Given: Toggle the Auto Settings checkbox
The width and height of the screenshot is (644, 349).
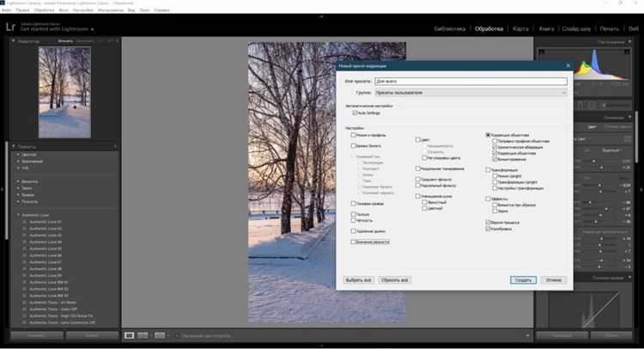Looking at the screenshot, I should pos(355,113).
